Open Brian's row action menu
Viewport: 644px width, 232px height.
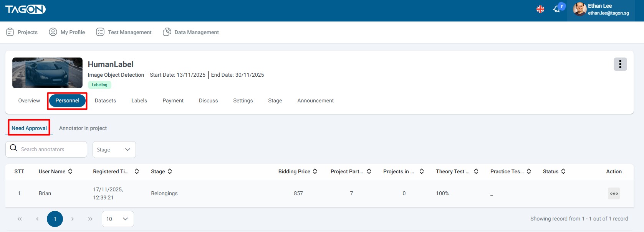pyautogui.click(x=614, y=194)
